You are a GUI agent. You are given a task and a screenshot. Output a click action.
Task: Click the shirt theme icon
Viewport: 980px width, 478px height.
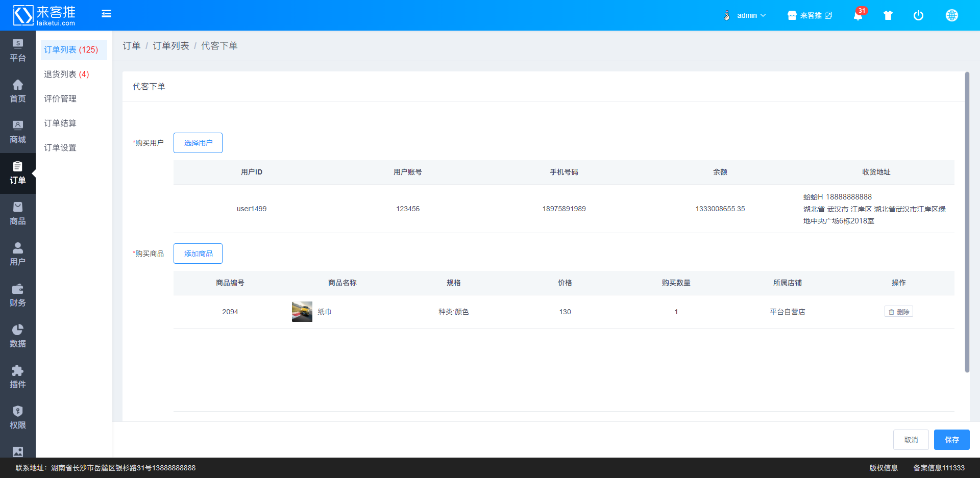pyautogui.click(x=888, y=15)
